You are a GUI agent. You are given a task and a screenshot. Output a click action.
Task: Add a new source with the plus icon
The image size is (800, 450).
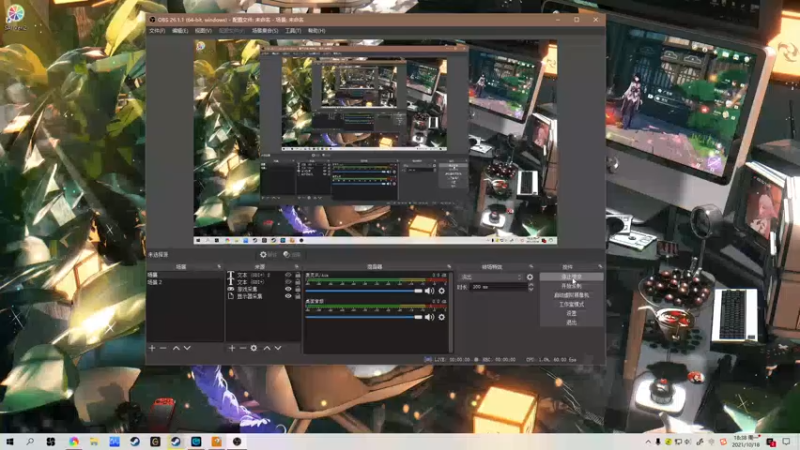point(232,348)
